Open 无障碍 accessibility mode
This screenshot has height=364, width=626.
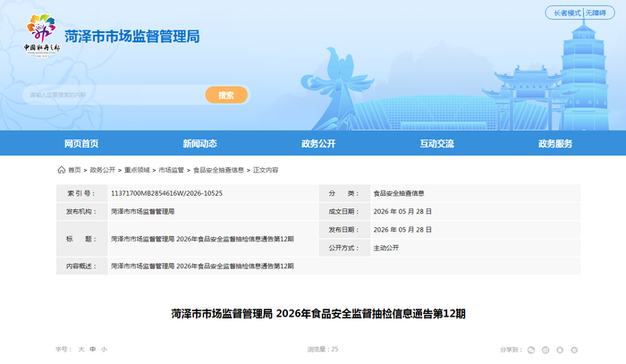[x=596, y=13]
